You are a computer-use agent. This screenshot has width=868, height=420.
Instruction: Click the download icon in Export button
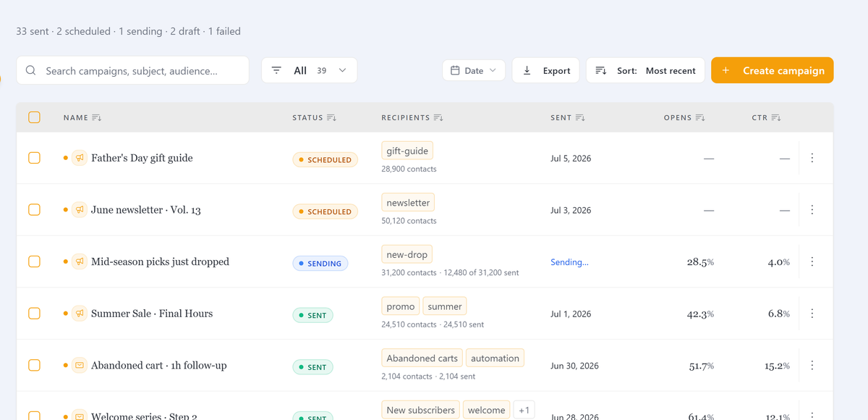click(x=527, y=71)
